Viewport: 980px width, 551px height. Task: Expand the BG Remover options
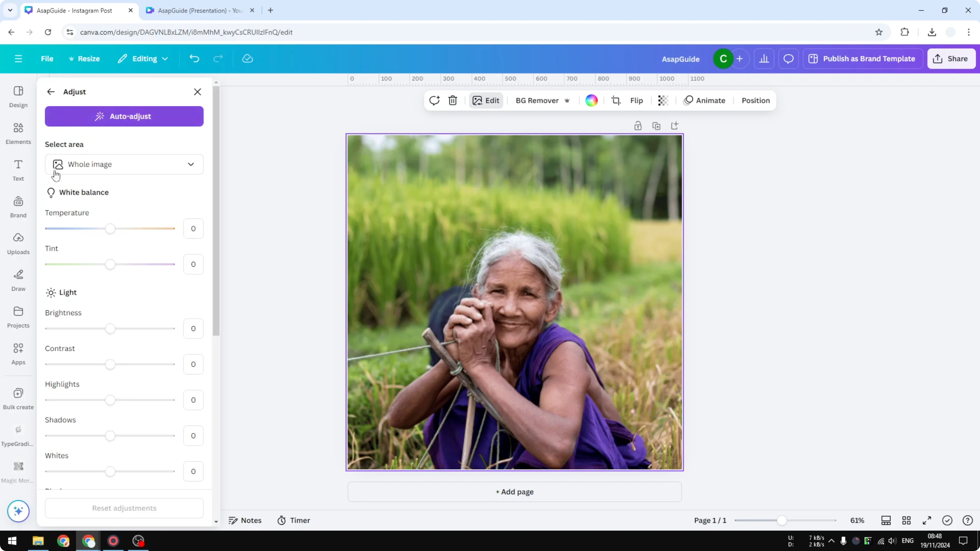coord(567,100)
